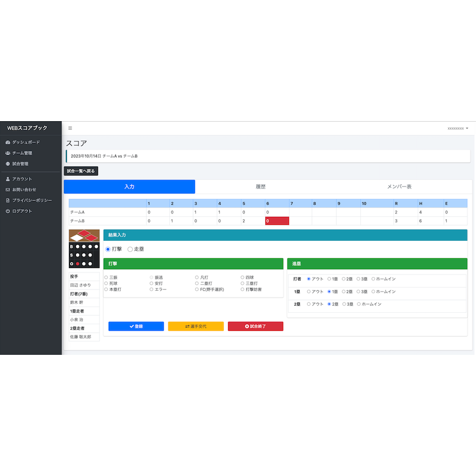Select the 走塁 radio option
476x476 pixels.
[x=130, y=249]
